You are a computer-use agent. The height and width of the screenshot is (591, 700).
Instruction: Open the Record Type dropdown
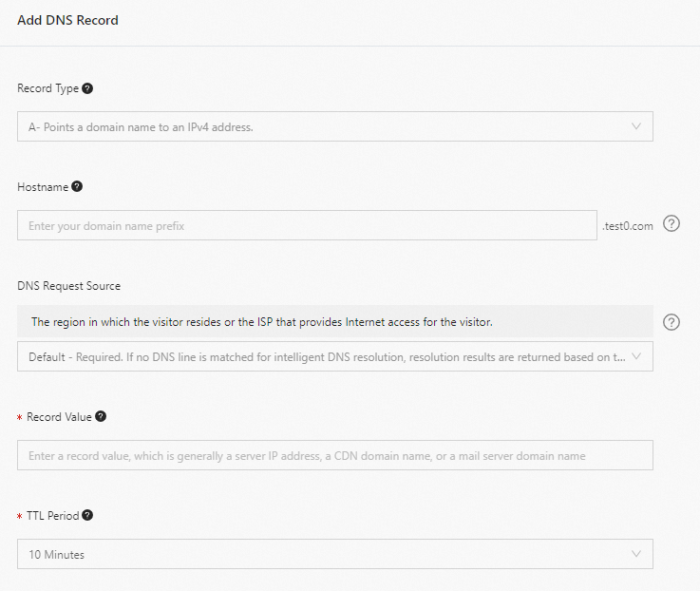pyautogui.click(x=334, y=126)
